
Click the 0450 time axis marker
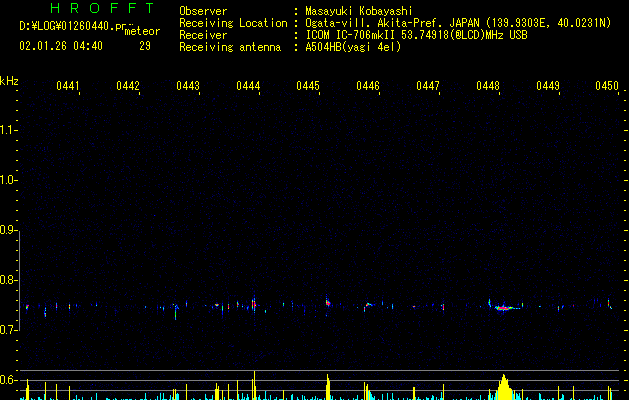[607, 86]
